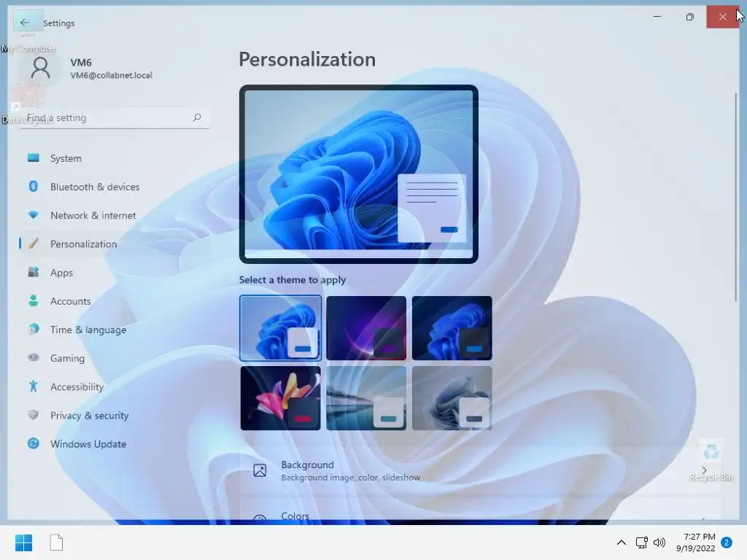Apply the lake landscape theme
Image resolution: width=747 pixels, height=560 pixels.
click(366, 398)
